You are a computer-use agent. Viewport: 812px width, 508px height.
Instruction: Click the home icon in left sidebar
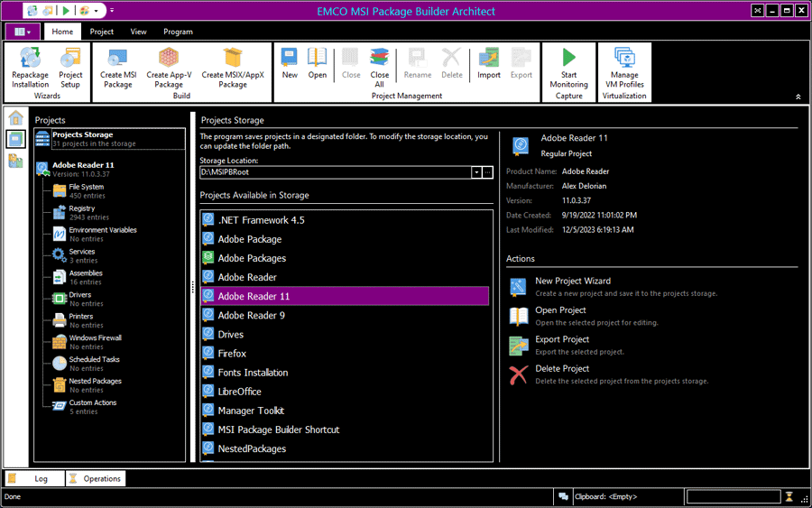15,117
